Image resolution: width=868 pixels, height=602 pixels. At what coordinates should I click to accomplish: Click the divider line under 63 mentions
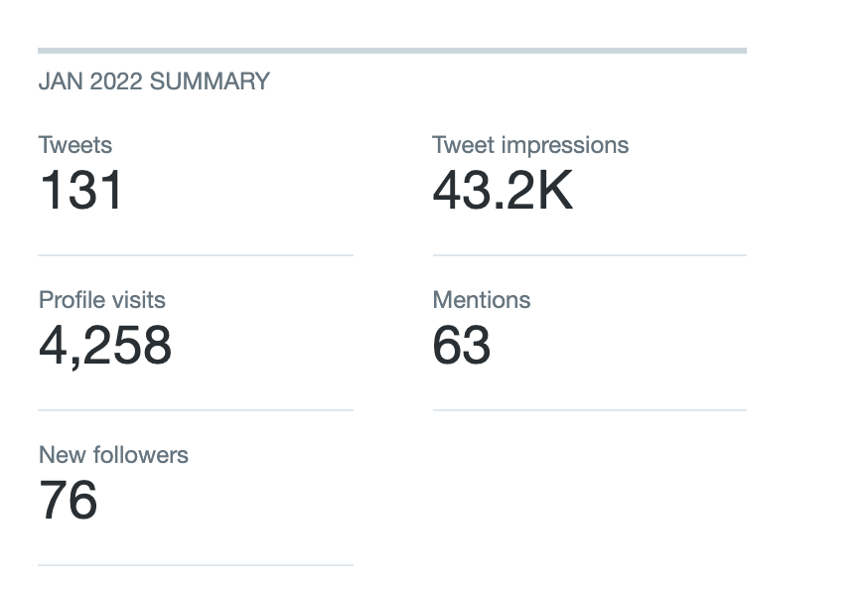tap(589, 410)
